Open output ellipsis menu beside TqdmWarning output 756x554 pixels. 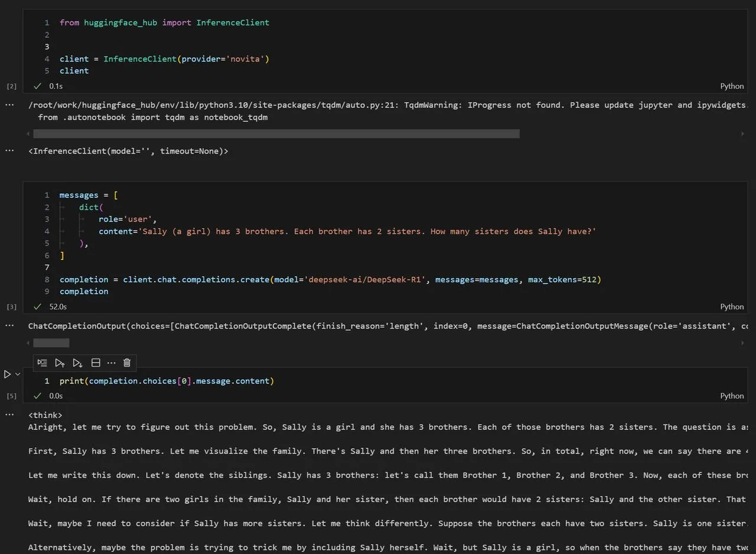[9, 105]
